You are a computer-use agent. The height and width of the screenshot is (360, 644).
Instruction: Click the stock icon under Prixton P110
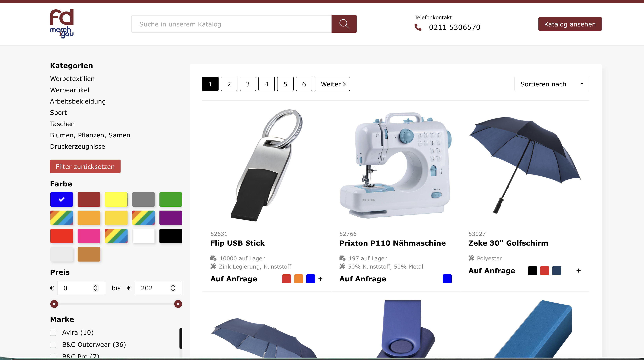342,258
